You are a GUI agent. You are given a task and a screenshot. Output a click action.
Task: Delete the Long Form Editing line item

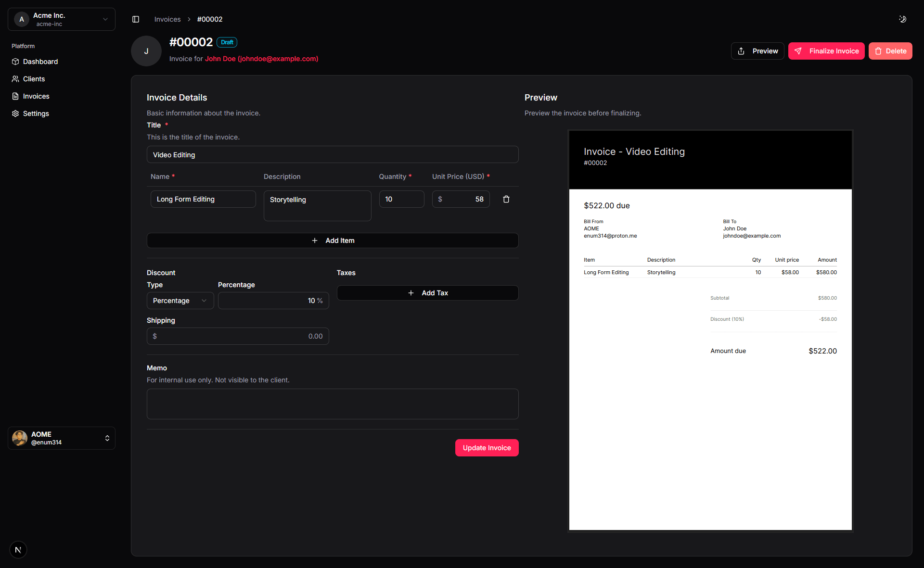coord(506,199)
